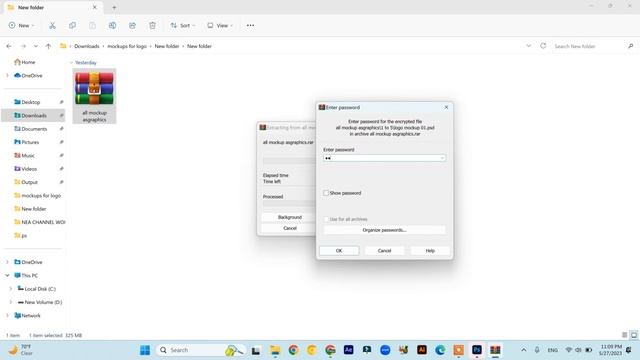Screen dimensions: 640x360
Task: Click Downloads in the address breadcrumb
Action: click(x=87, y=46)
